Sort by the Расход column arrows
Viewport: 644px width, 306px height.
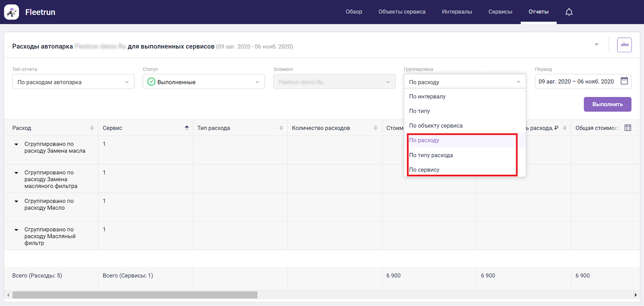point(92,128)
